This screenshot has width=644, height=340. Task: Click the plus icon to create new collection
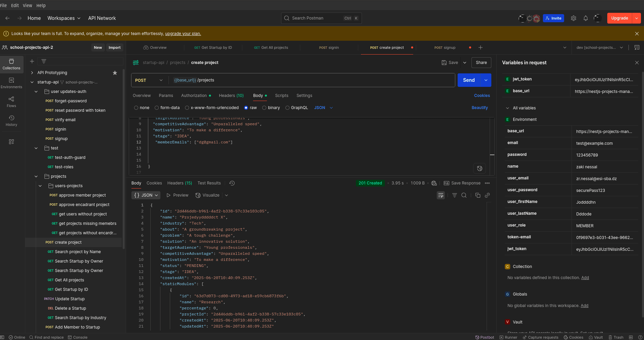32,61
